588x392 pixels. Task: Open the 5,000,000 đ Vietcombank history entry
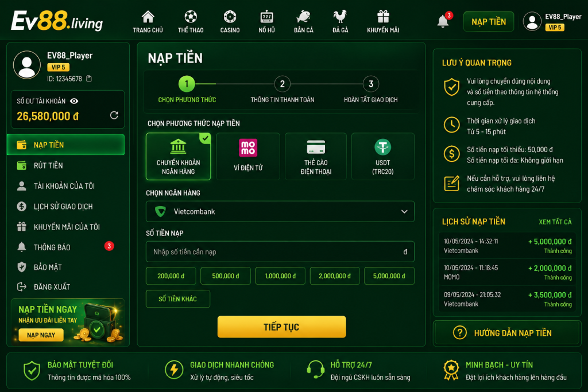click(x=508, y=246)
